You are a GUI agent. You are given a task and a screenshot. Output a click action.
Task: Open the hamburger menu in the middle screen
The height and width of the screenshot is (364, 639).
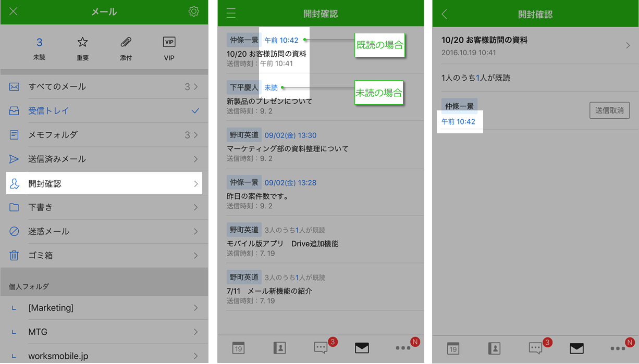(231, 14)
